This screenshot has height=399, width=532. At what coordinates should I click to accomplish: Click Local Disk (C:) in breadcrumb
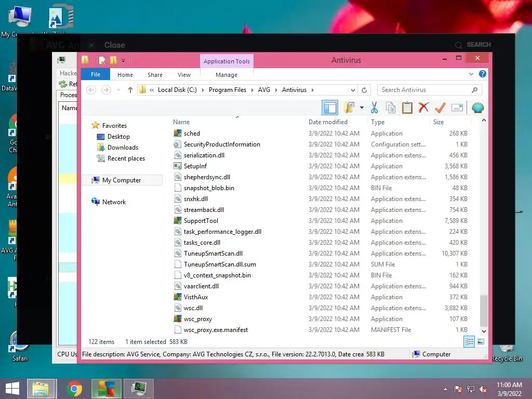pyautogui.click(x=177, y=90)
